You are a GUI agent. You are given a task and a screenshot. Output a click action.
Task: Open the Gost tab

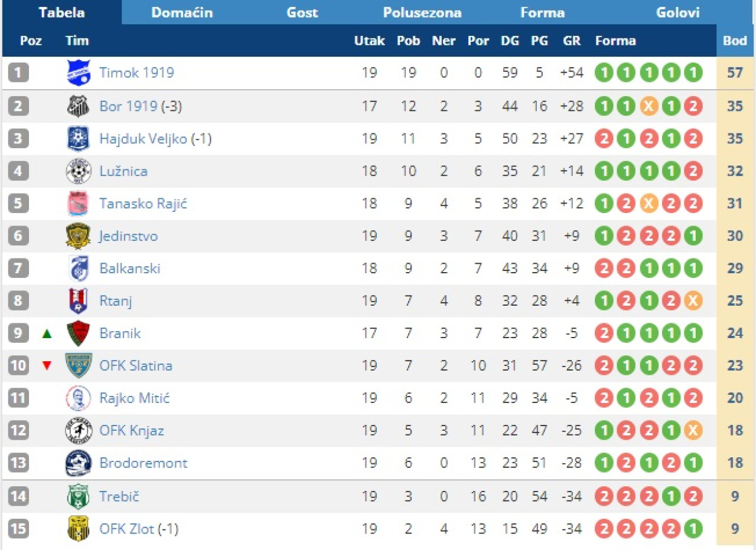click(x=302, y=12)
